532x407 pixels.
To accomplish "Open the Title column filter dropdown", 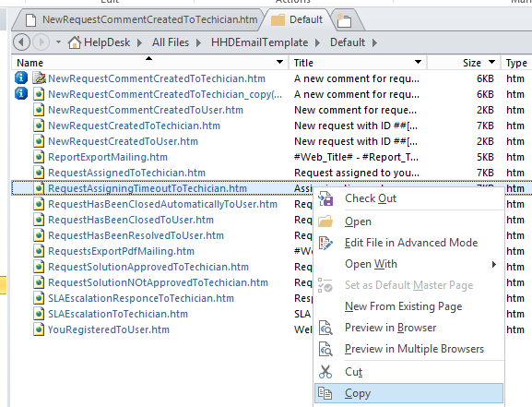I will pyautogui.click(x=418, y=62).
